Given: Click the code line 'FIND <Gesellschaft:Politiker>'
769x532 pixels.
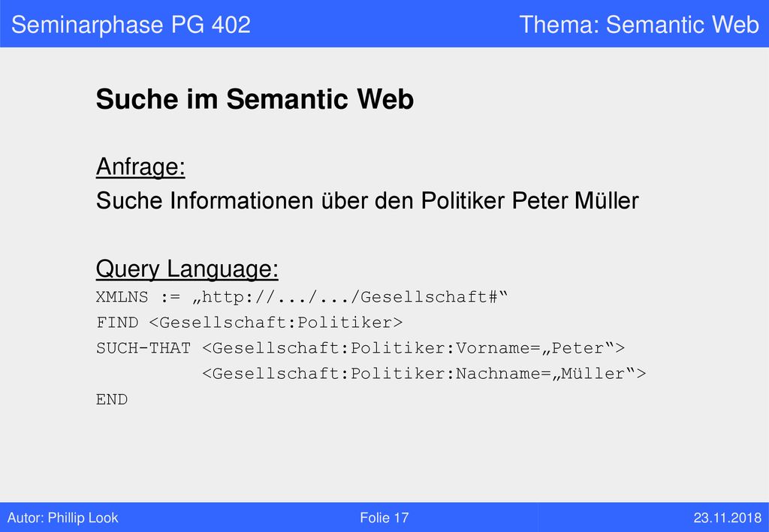Looking at the screenshot, I should [249, 323].
